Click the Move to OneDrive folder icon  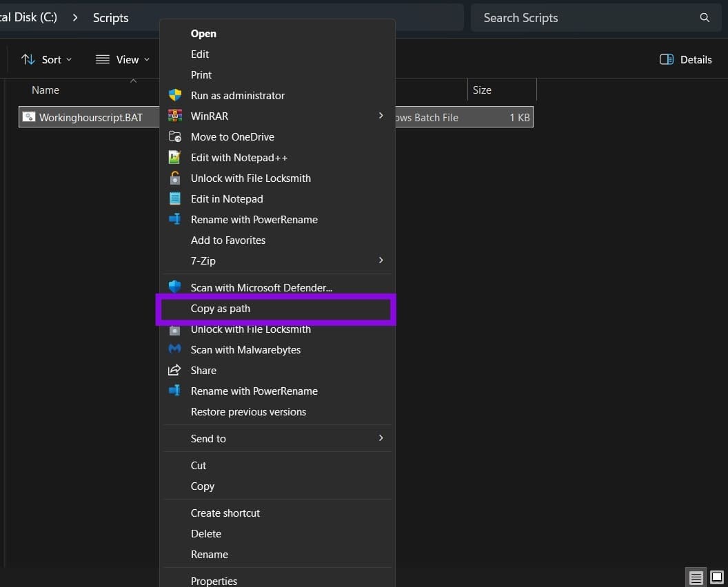click(x=175, y=136)
